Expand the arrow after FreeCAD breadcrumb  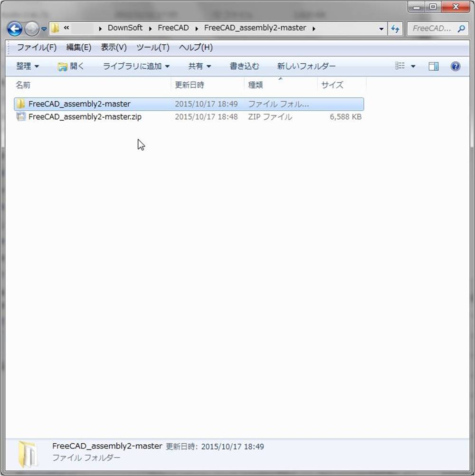click(x=197, y=29)
